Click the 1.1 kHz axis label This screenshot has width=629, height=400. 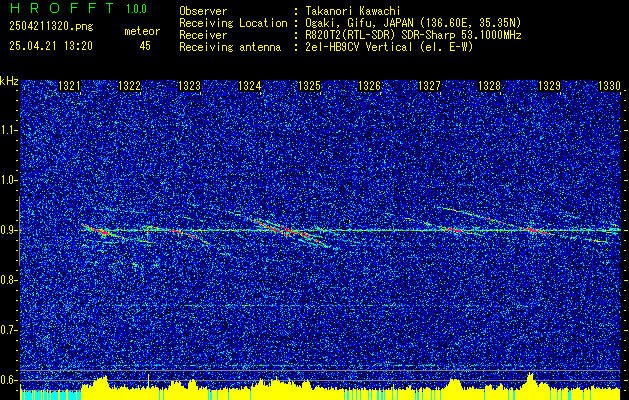(9, 130)
